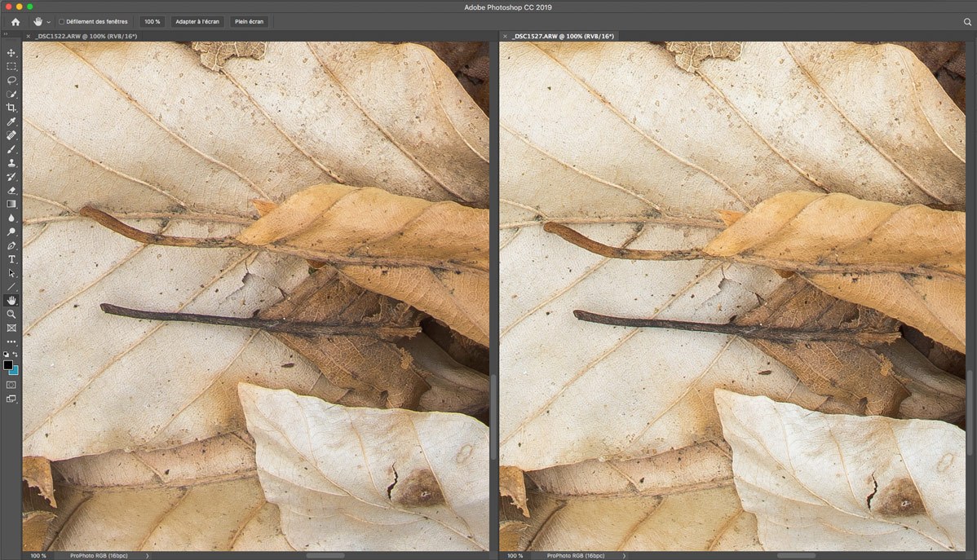Switch to _DSC1527.ARW document tab
The image size is (977, 560).
pyautogui.click(x=564, y=37)
